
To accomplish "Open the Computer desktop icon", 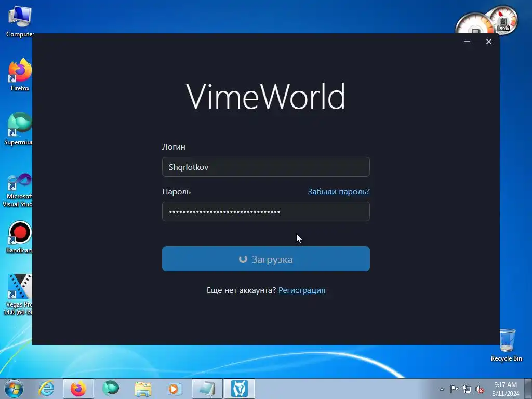I will click(20, 21).
